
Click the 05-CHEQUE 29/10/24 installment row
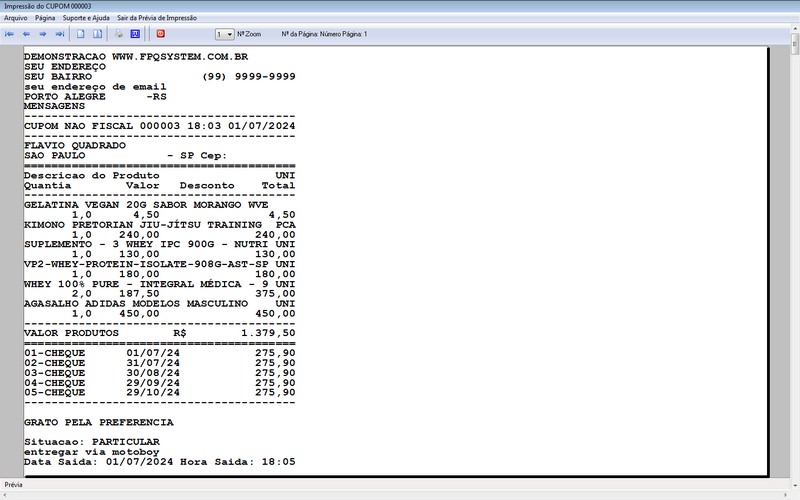tap(159, 393)
